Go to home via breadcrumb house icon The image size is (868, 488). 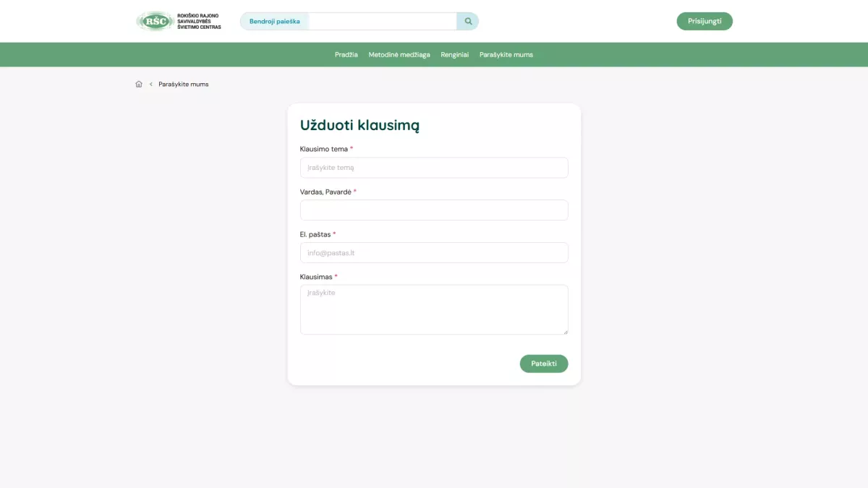coord(139,85)
